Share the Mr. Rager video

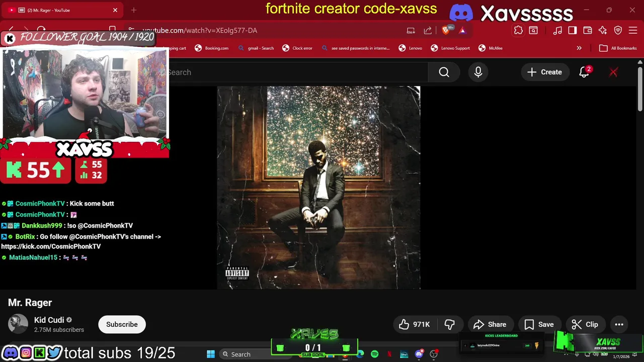tap(490, 324)
